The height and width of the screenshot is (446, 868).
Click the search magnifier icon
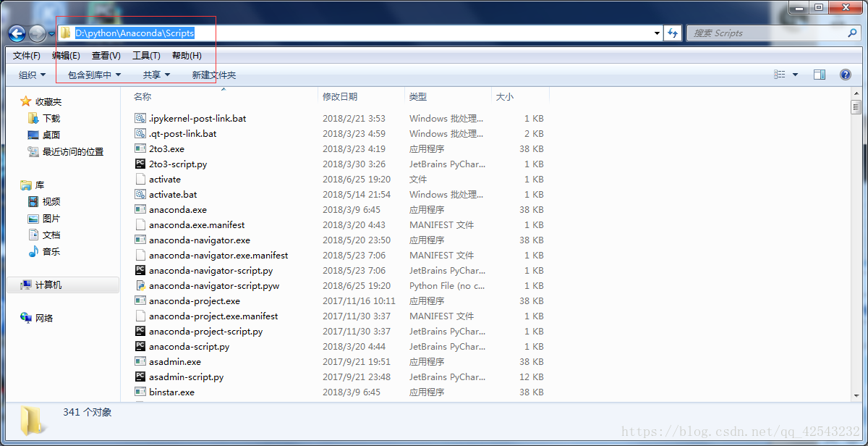tap(853, 33)
